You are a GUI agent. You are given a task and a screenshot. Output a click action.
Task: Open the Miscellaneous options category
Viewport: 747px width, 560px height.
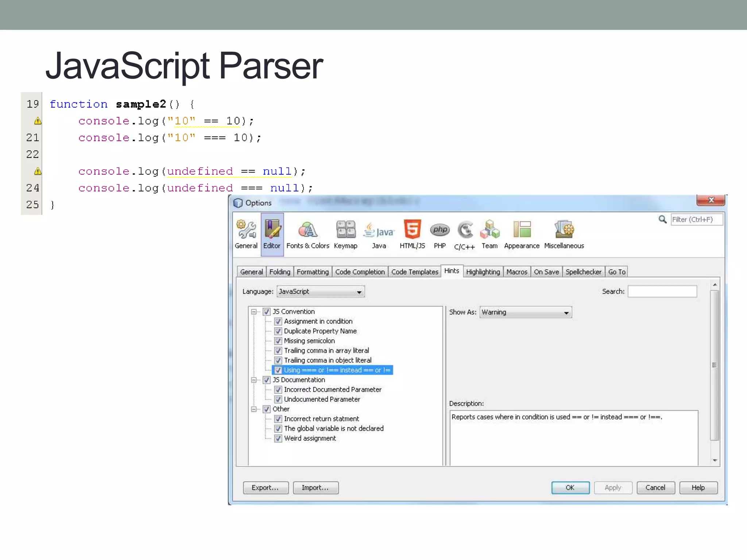click(x=564, y=234)
